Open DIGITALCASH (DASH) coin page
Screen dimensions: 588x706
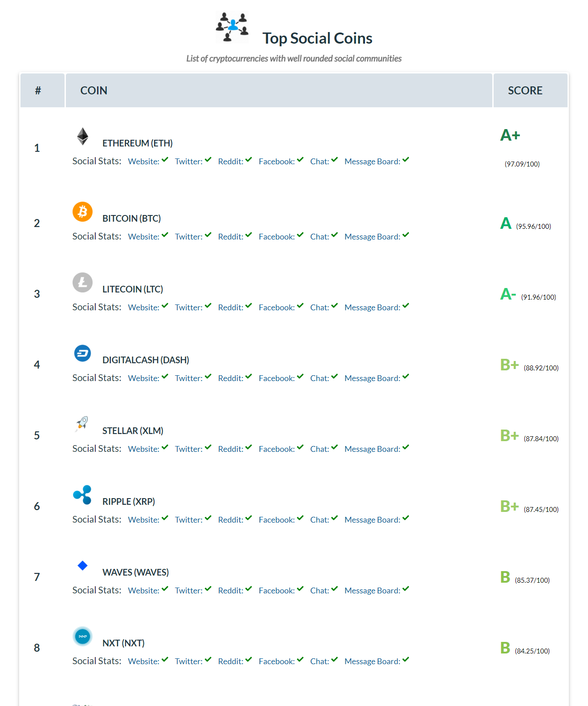(146, 360)
